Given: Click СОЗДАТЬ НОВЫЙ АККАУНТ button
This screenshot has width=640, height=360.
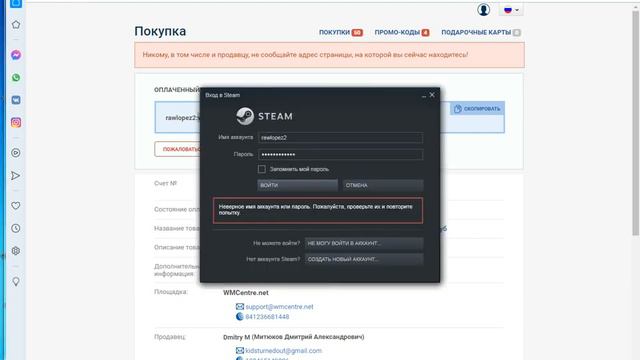Looking at the screenshot, I should [x=364, y=259].
